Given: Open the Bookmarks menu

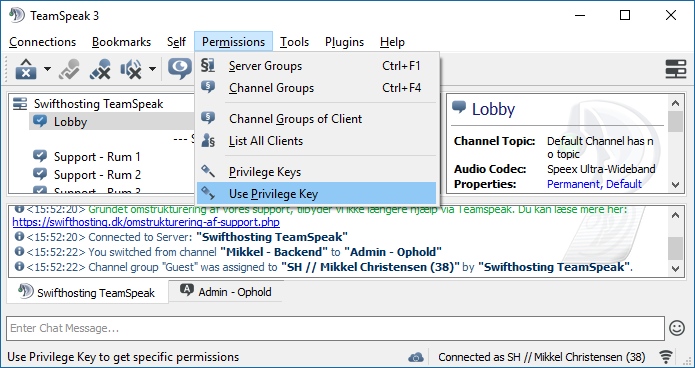Looking at the screenshot, I should point(121,42).
